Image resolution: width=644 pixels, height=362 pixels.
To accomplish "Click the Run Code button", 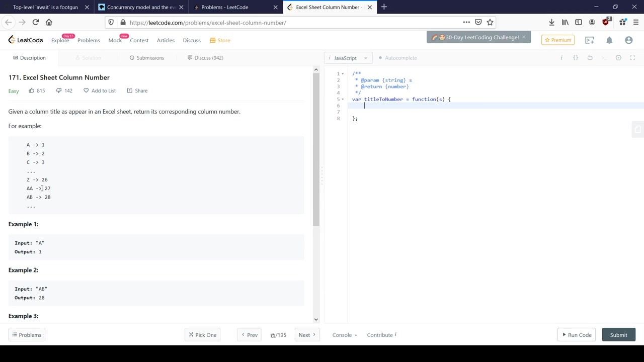I will [x=576, y=335].
